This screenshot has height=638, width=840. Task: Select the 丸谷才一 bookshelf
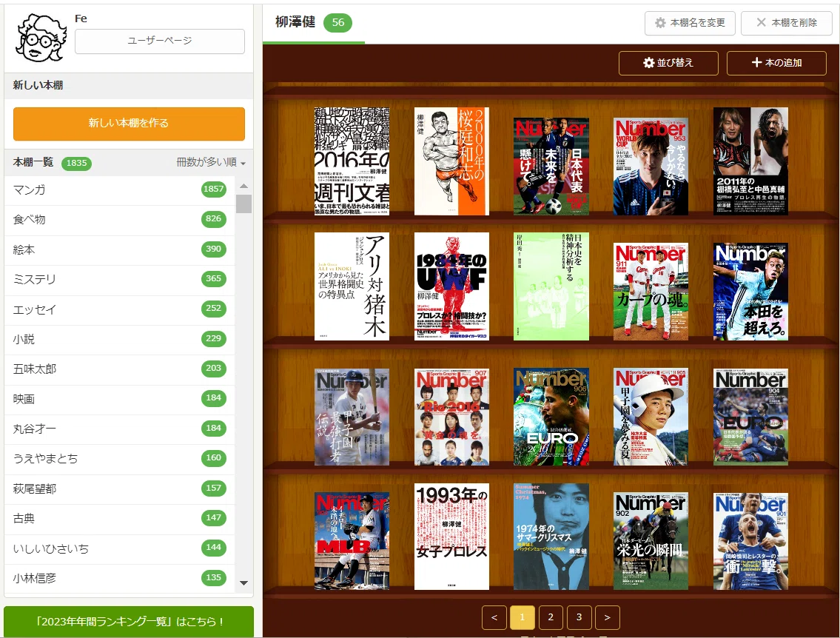click(119, 429)
